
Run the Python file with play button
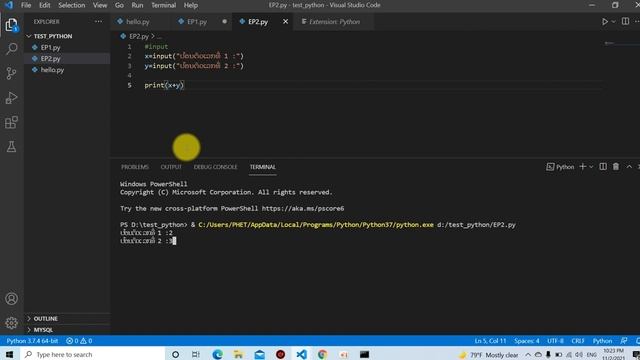point(605,22)
